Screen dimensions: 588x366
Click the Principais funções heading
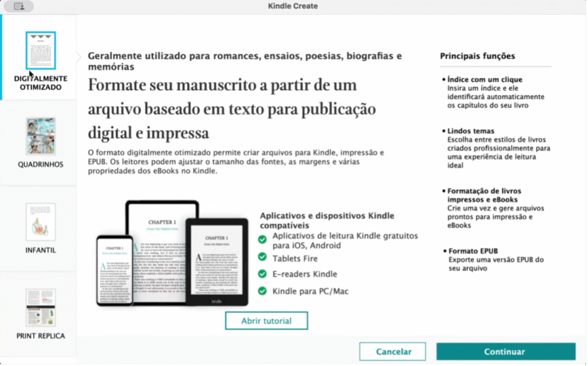477,56
